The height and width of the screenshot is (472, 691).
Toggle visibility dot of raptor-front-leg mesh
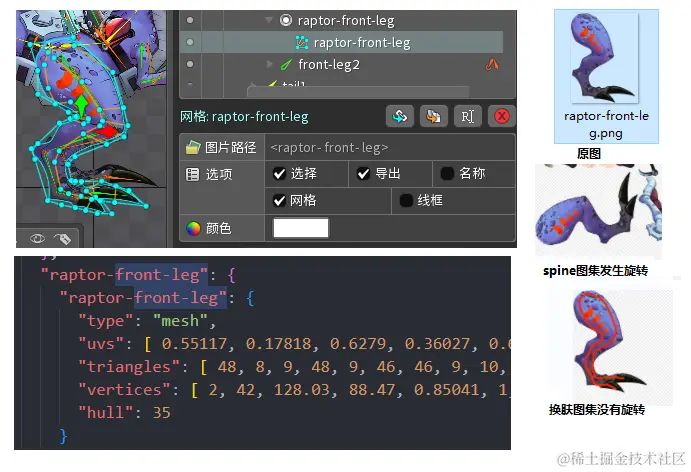tap(190, 42)
